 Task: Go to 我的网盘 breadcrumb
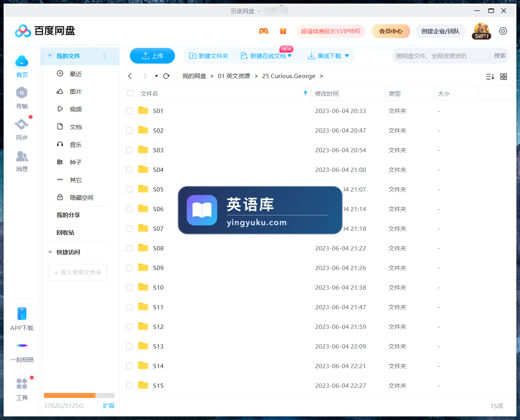[194, 76]
